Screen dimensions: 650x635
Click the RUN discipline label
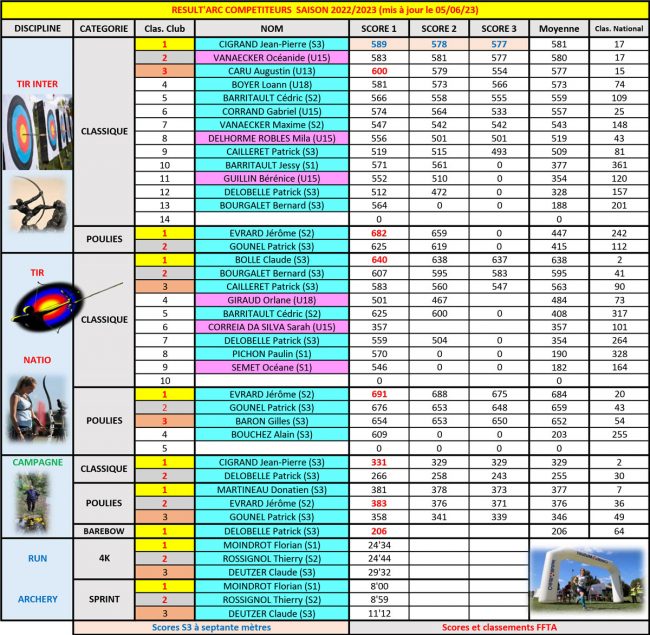pos(37,558)
